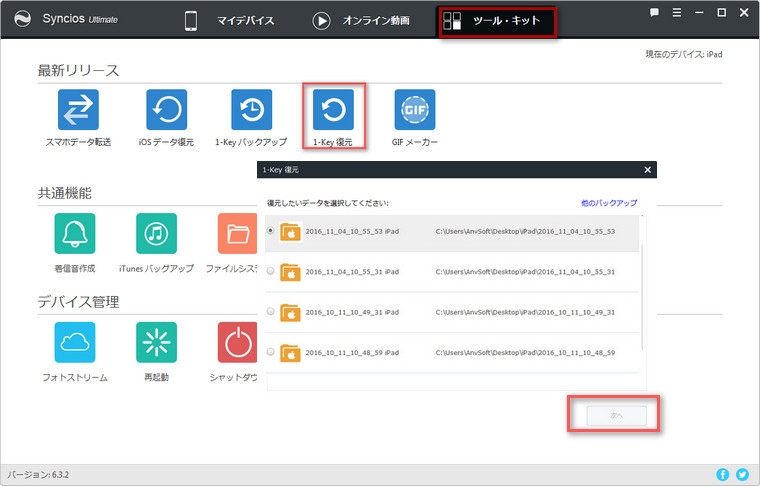Open the ファイルシステム folder icon

pos(238,234)
